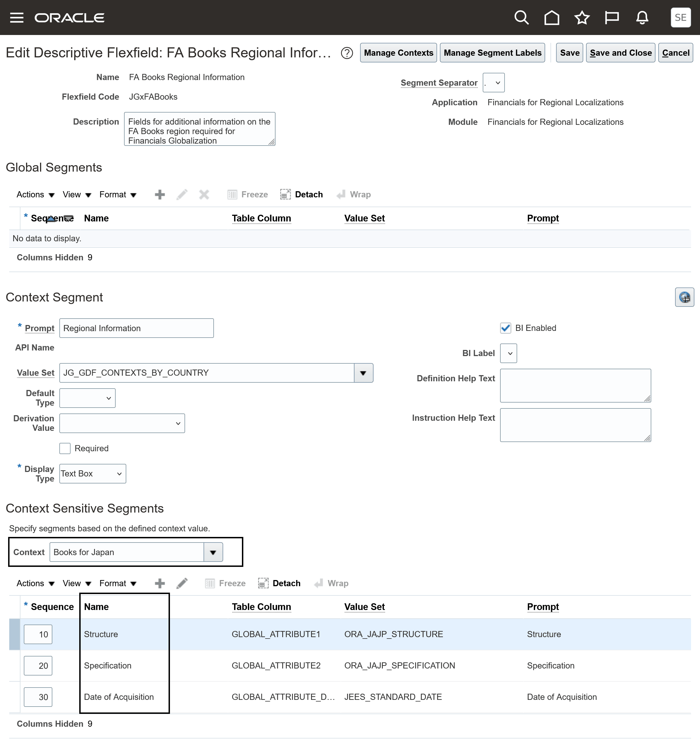Click the Prompt Regional Information text field

coord(136,328)
